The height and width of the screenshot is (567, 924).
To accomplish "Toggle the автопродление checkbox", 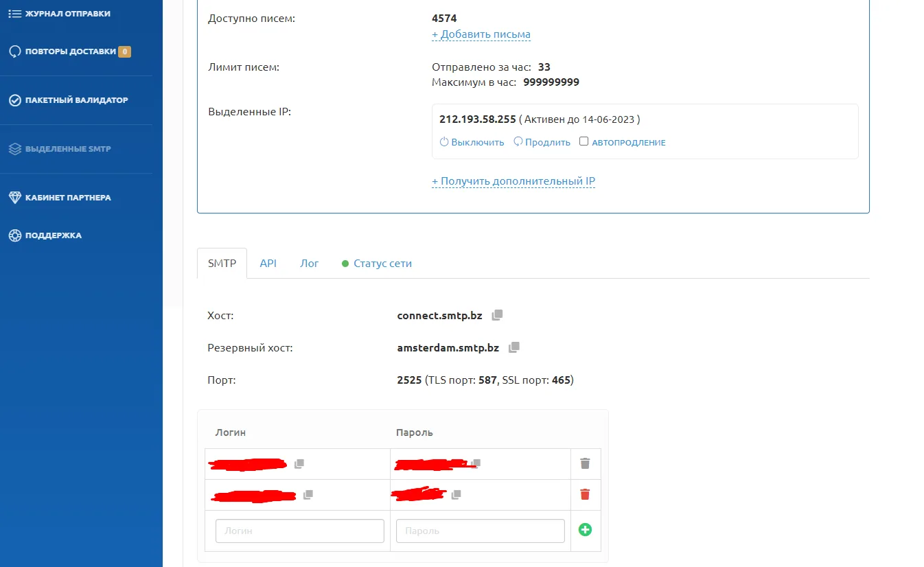I will click(x=584, y=141).
